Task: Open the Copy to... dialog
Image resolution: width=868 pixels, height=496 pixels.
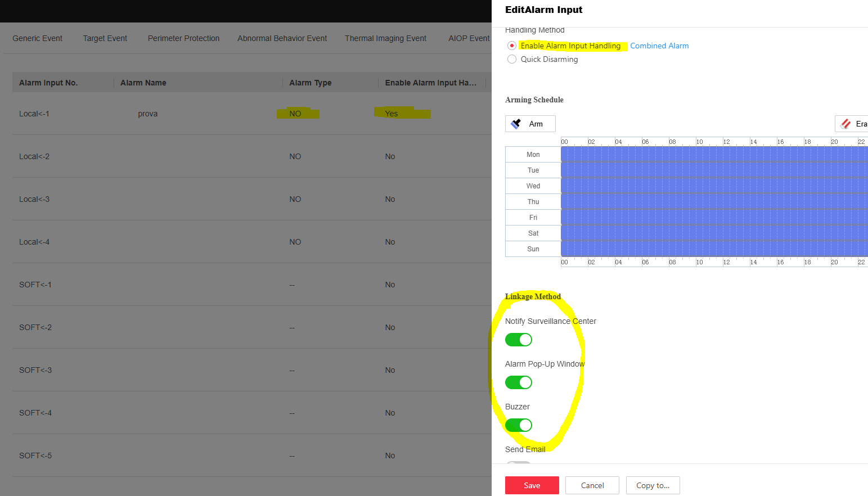Action: [x=653, y=485]
